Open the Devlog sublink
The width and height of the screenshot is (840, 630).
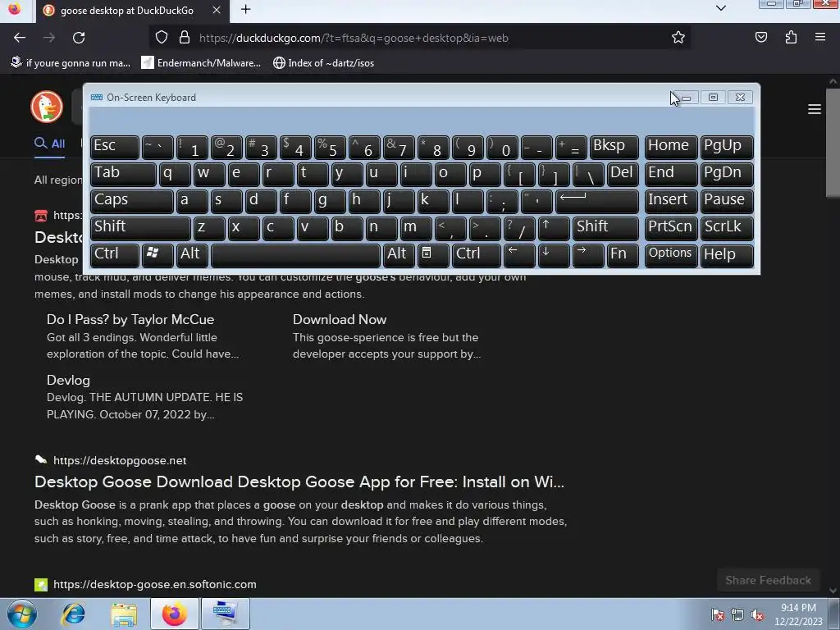(x=68, y=380)
